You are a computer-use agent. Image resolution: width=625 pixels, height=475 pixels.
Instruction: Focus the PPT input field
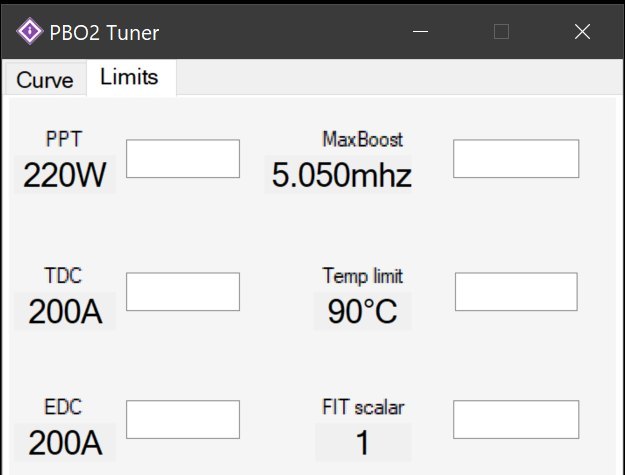point(183,159)
